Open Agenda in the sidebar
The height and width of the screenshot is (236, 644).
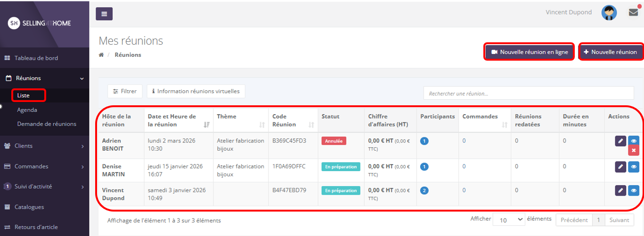27,110
